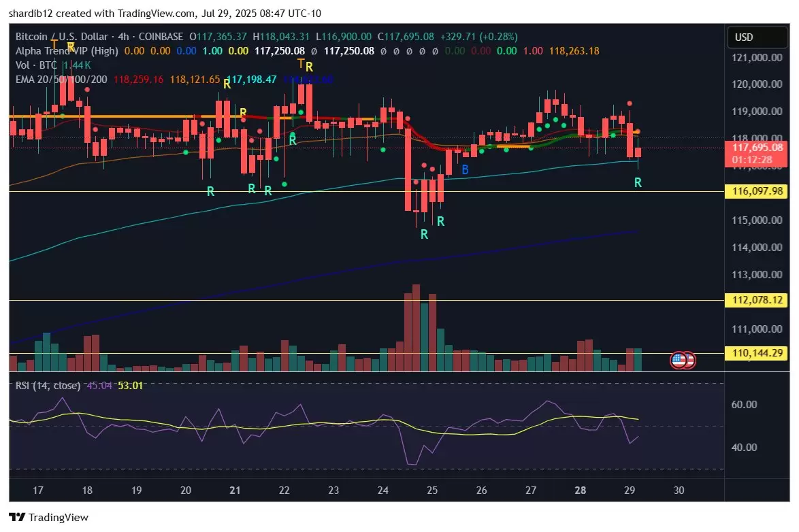Click the Bitcoin / U.S. Dollar symbol title
Image resolution: width=799 pixels, height=532 pixels.
(62, 37)
